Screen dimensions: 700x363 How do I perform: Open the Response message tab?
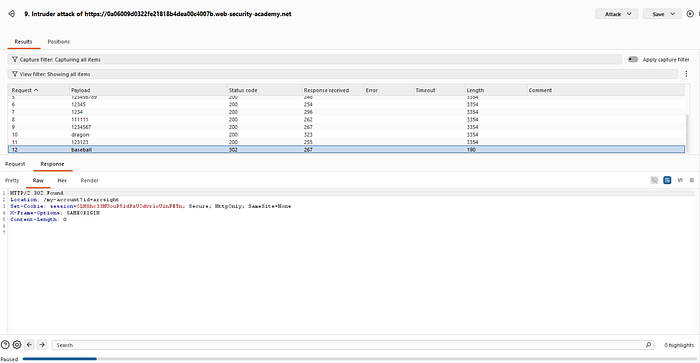point(52,164)
